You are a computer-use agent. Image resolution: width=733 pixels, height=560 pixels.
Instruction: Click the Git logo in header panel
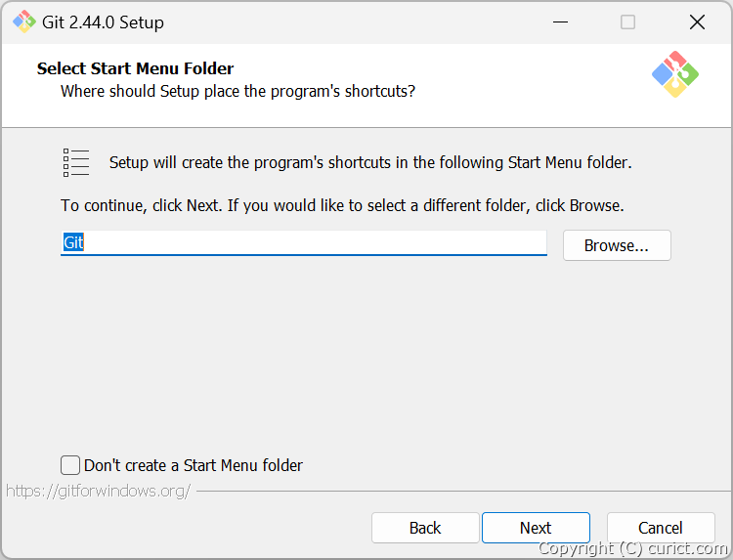pos(675,74)
